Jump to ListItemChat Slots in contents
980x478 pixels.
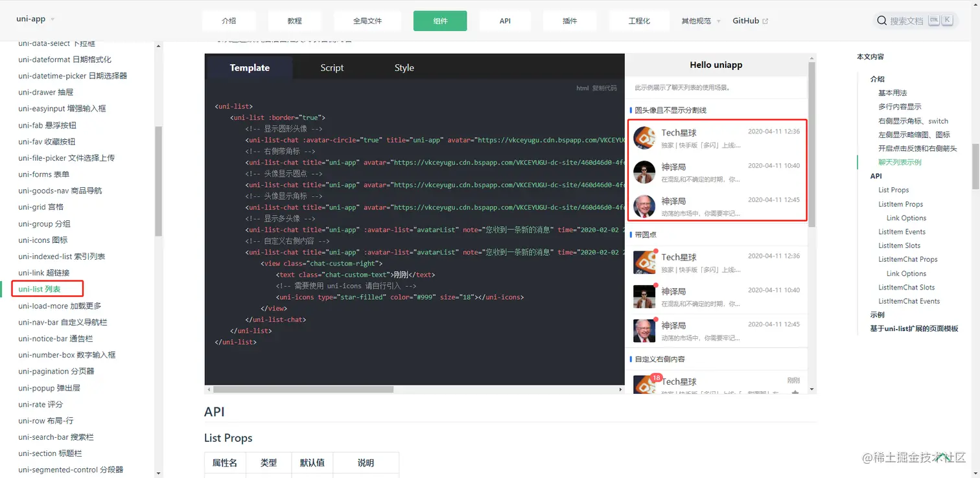point(907,287)
